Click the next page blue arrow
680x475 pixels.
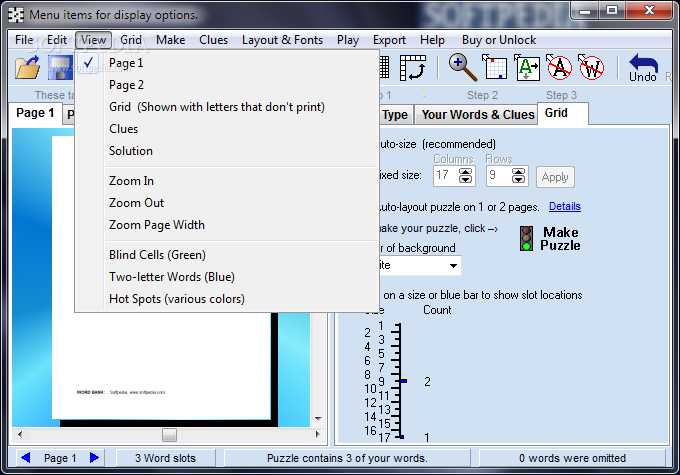[x=94, y=457]
